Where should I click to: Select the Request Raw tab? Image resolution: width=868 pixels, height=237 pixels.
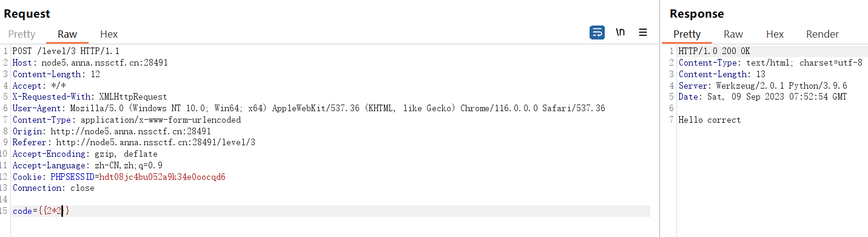(x=67, y=34)
